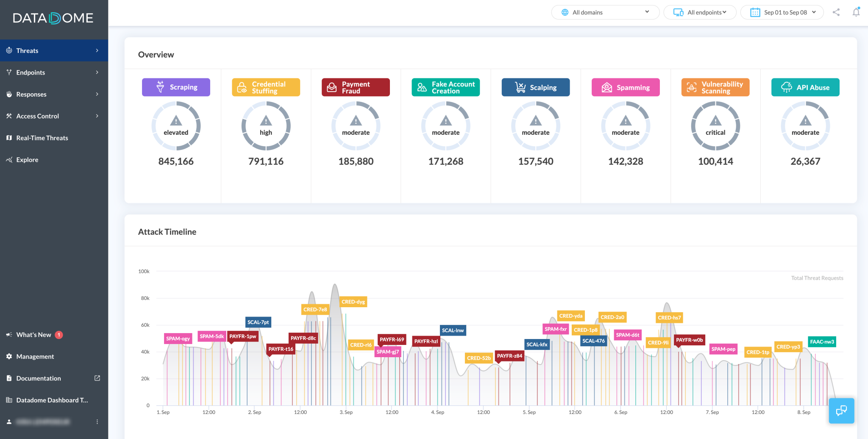
Task: Open the Explore section icon
Action: [x=9, y=160]
